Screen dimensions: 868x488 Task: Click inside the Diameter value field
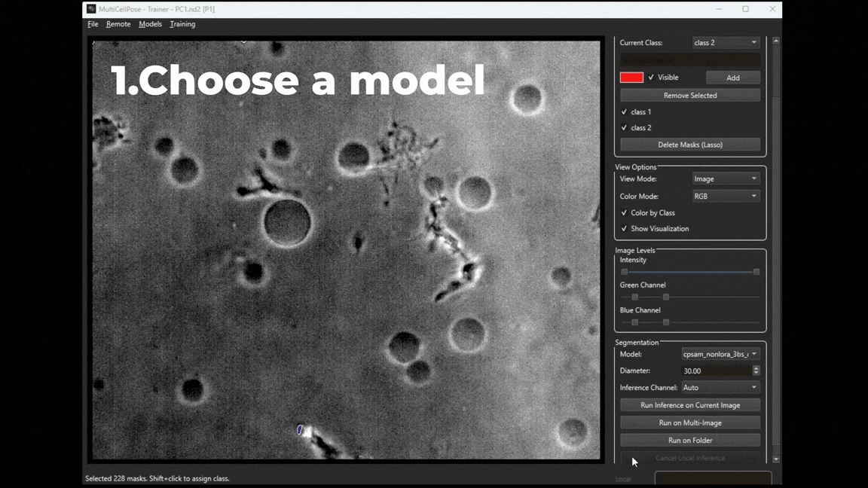(x=716, y=371)
